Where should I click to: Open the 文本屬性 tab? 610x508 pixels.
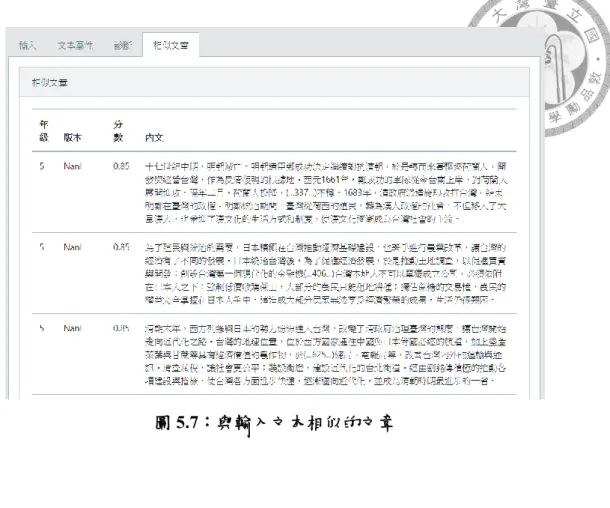click(75, 46)
